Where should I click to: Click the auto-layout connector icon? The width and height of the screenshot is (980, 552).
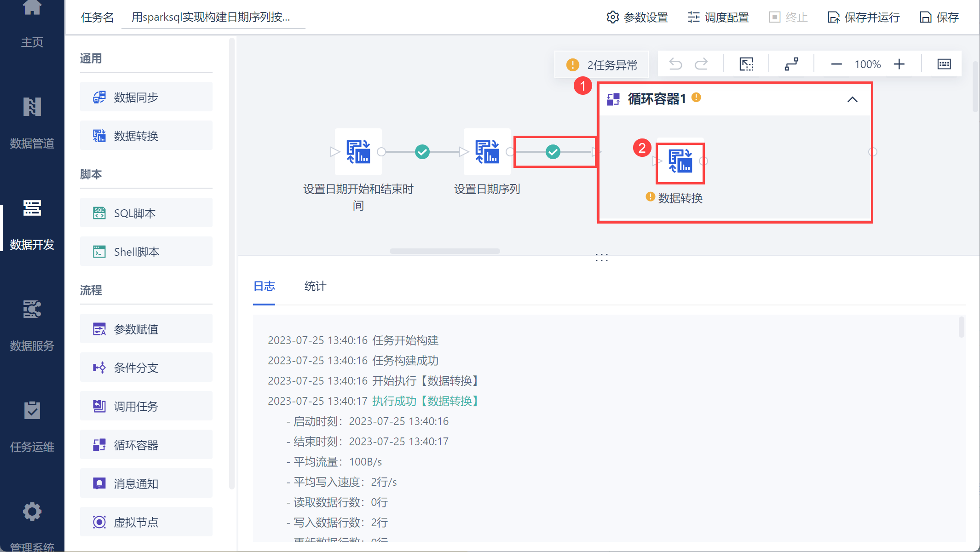point(791,64)
